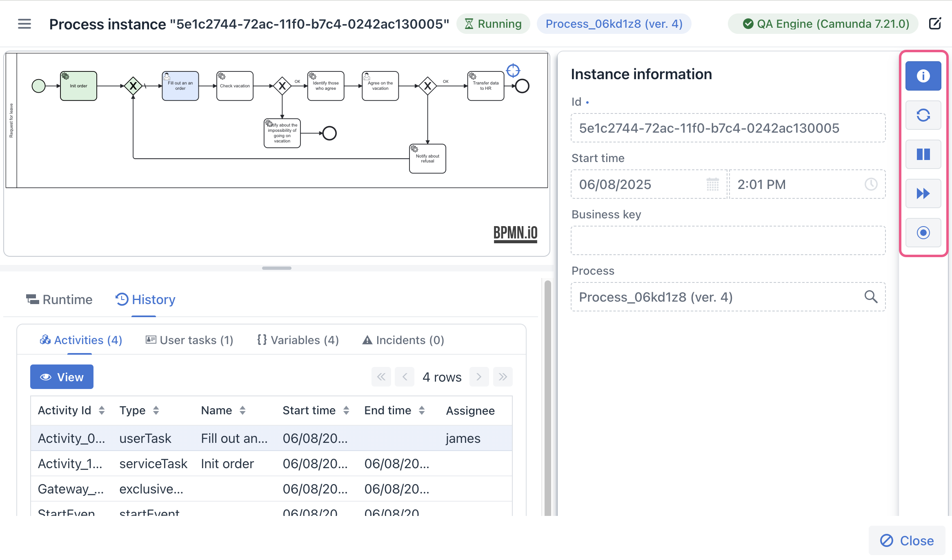Viewport: 952px width, 560px height.
Task: Select the serviceTask Init order row
Action: pos(271,464)
